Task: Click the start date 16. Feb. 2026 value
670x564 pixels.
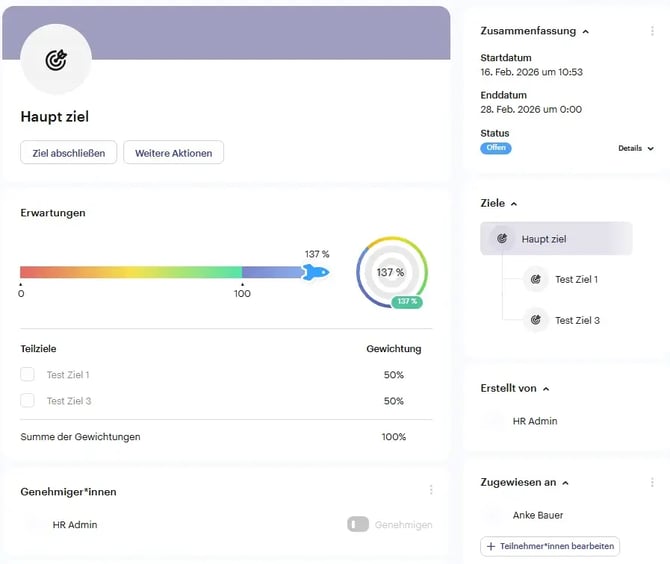Action: pyautogui.click(x=531, y=72)
